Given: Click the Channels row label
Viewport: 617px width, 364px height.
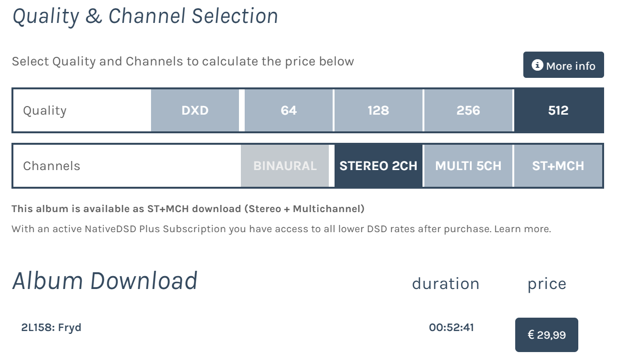Looking at the screenshot, I should 52,166.
